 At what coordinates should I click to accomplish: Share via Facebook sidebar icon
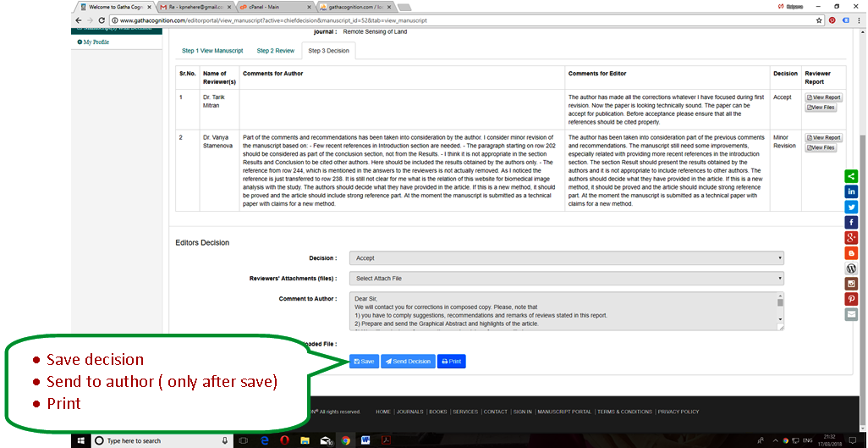(x=851, y=222)
